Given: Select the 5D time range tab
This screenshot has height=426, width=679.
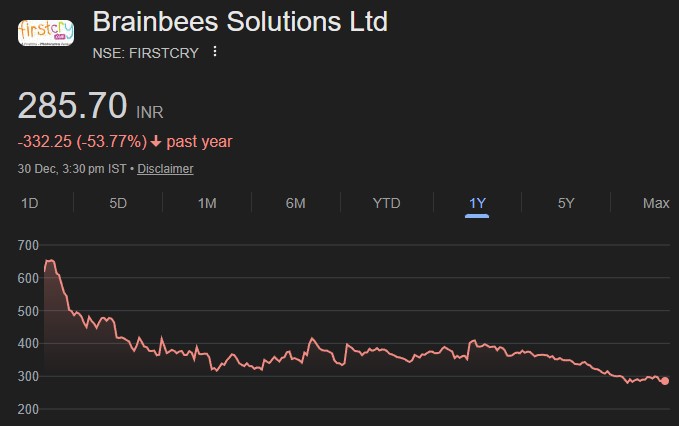Looking at the screenshot, I should point(118,203).
